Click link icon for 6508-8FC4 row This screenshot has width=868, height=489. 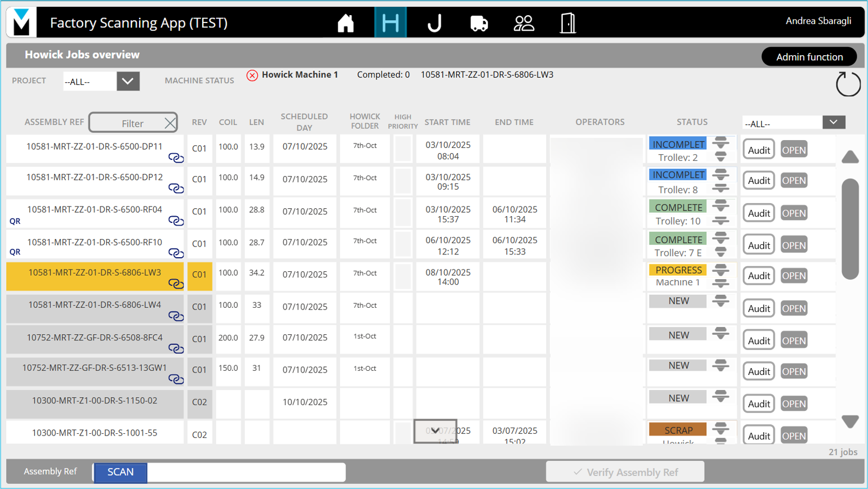[176, 348]
